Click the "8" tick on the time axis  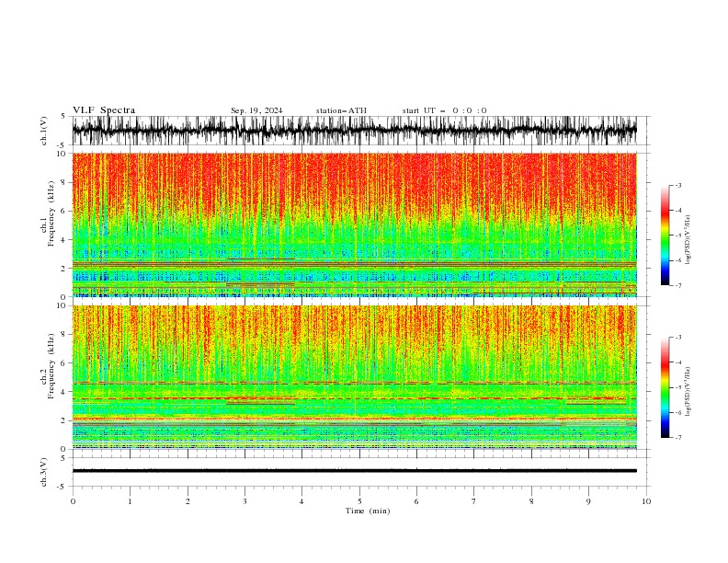click(x=531, y=501)
